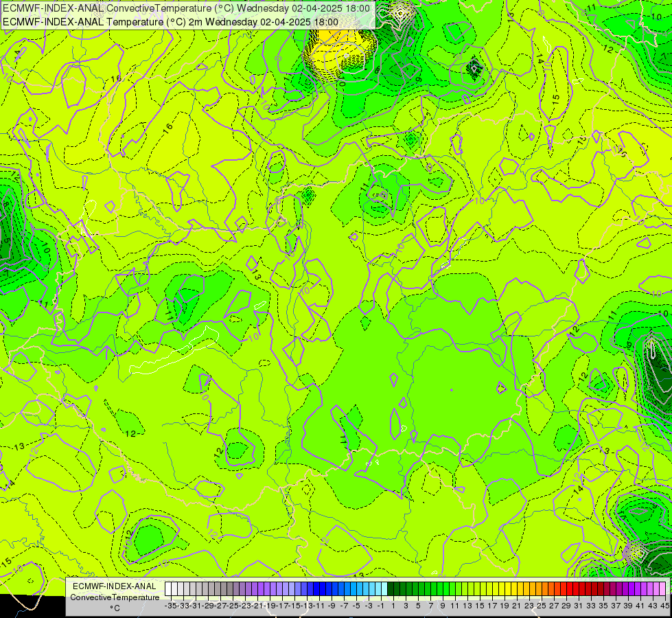
Task: Pick the red swatch above legend value 31
Action: (576, 589)
